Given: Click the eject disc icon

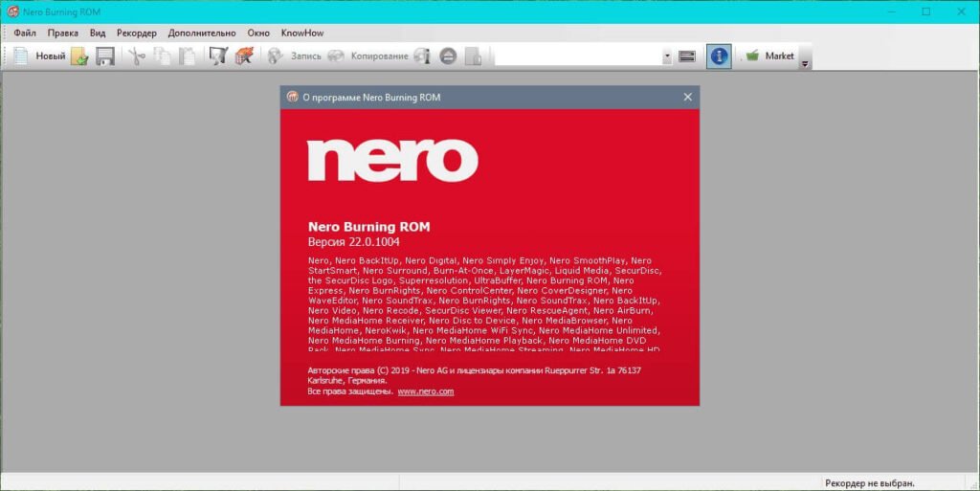Looking at the screenshot, I should pos(448,56).
